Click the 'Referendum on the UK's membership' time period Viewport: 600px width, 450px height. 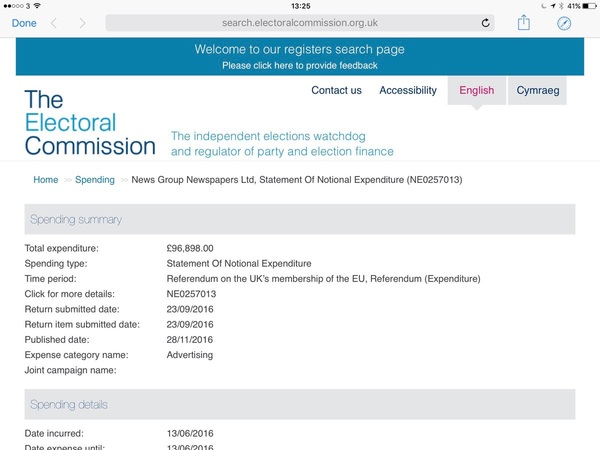pos(323,279)
